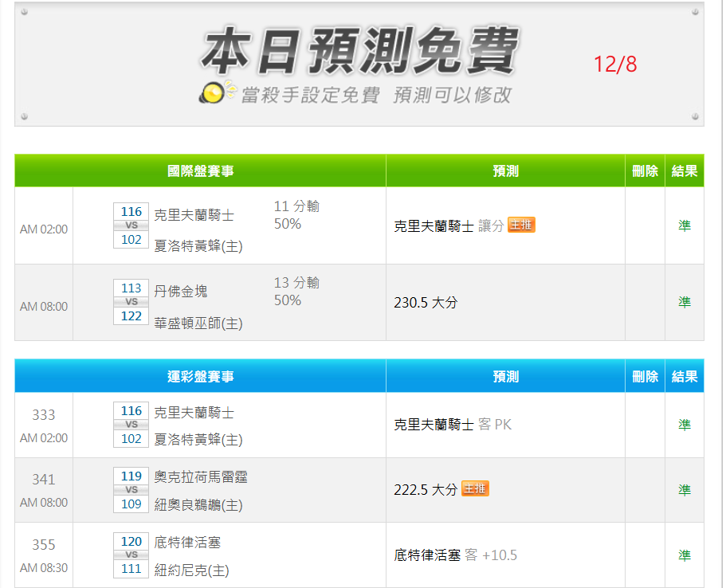The width and height of the screenshot is (726, 588).
Task: Click score 111 for 紐約尼克
Action: click(x=131, y=569)
